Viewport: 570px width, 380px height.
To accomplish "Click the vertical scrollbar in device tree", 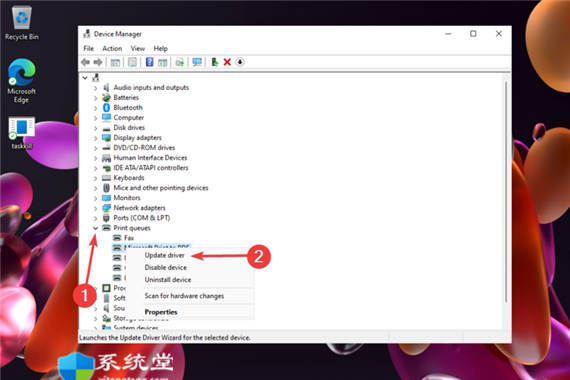I will 506,192.
